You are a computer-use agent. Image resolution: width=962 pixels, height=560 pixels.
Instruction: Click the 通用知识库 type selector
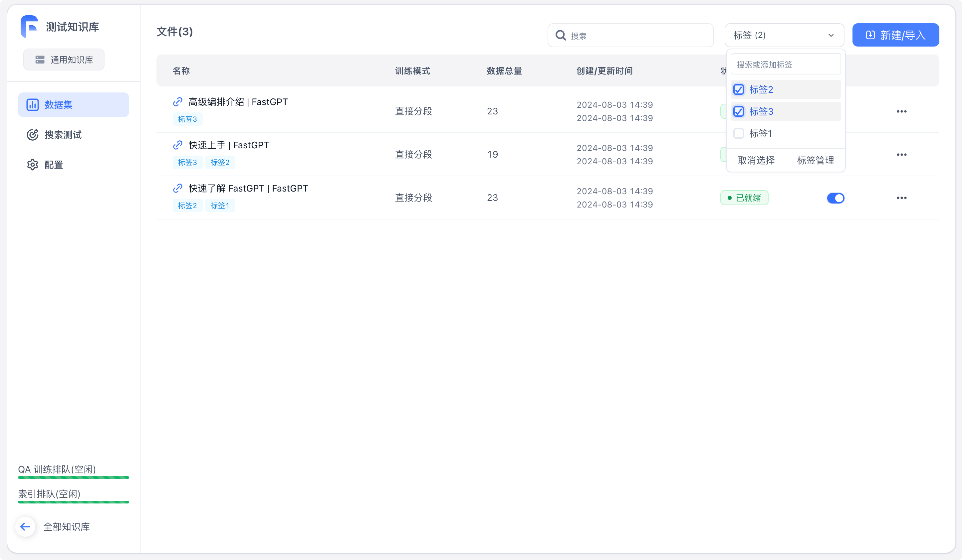coord(64,60)
